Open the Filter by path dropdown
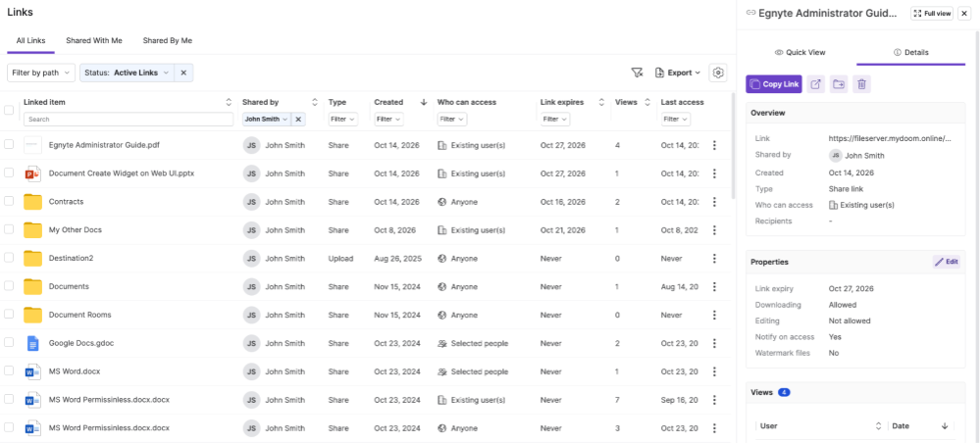 coord(41,73)
